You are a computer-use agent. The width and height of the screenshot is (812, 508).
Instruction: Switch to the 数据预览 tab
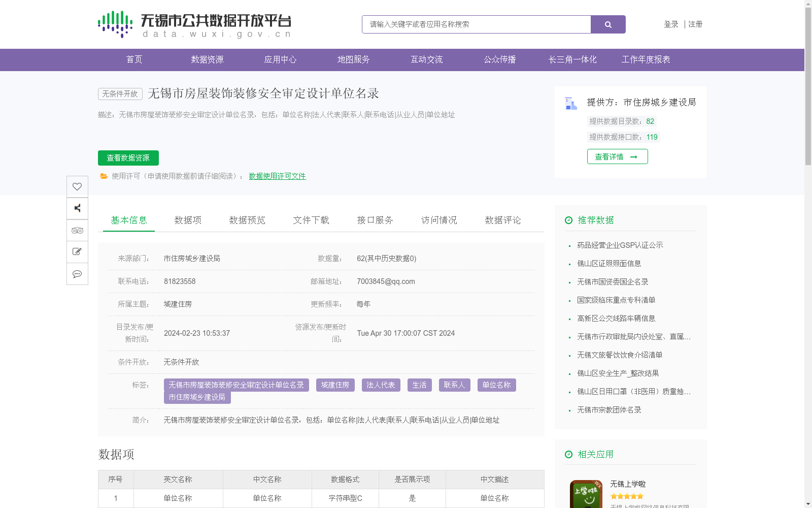point(247,220)
